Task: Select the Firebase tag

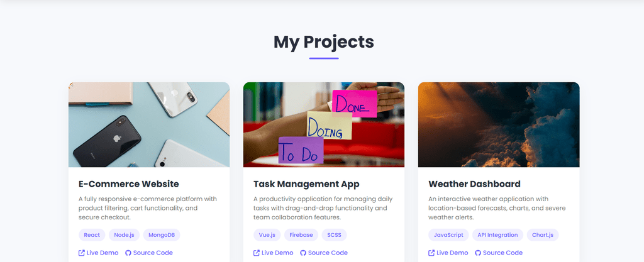Action: 301,235
